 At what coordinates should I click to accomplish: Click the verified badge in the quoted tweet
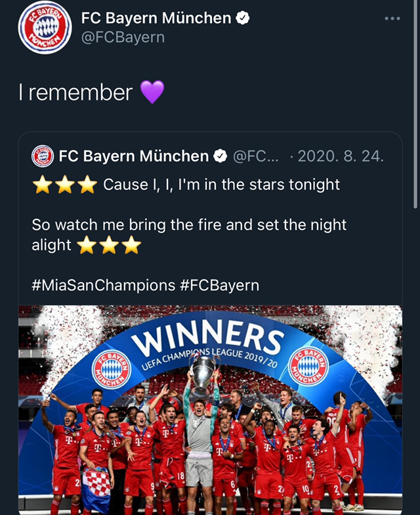220,156
